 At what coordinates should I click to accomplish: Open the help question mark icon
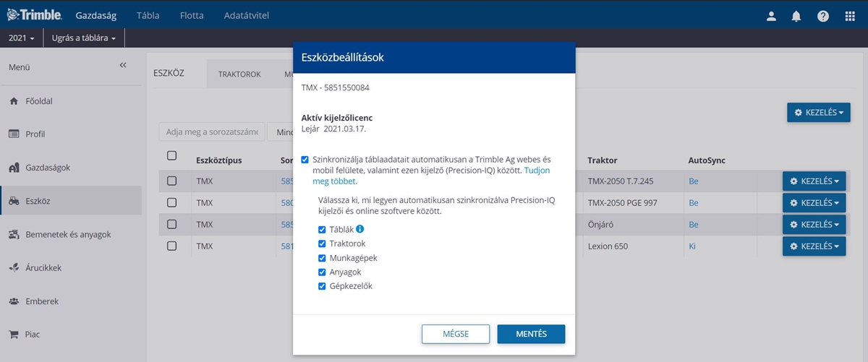click(823, 16)
